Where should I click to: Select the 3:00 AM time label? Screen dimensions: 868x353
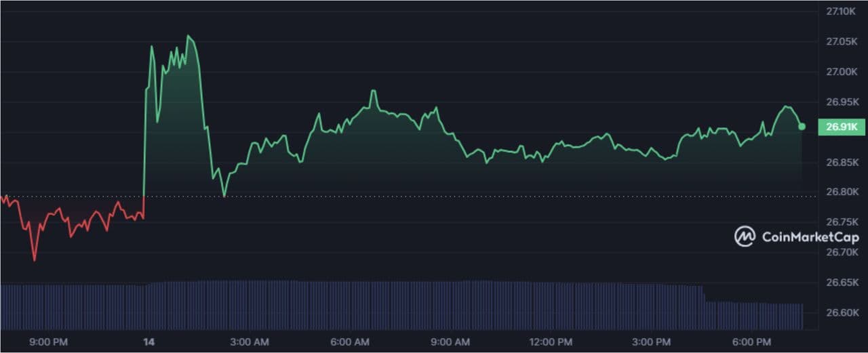(249, 342)
